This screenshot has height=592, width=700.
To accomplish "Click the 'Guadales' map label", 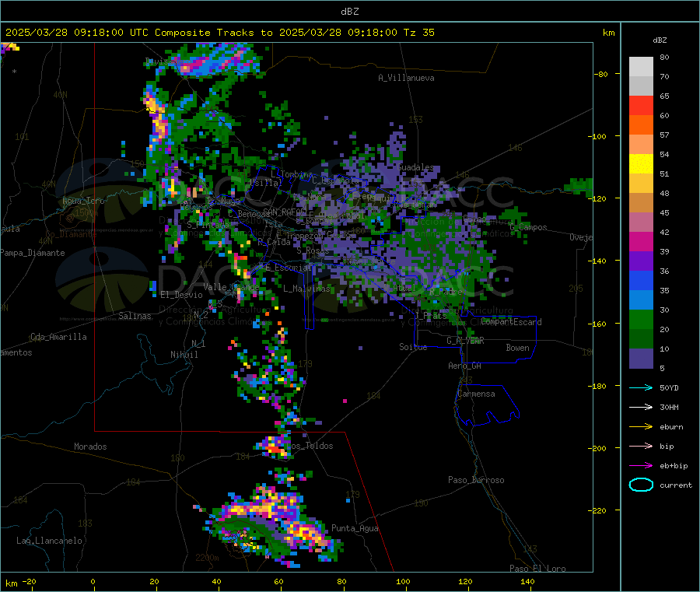I will coord(415,167).
